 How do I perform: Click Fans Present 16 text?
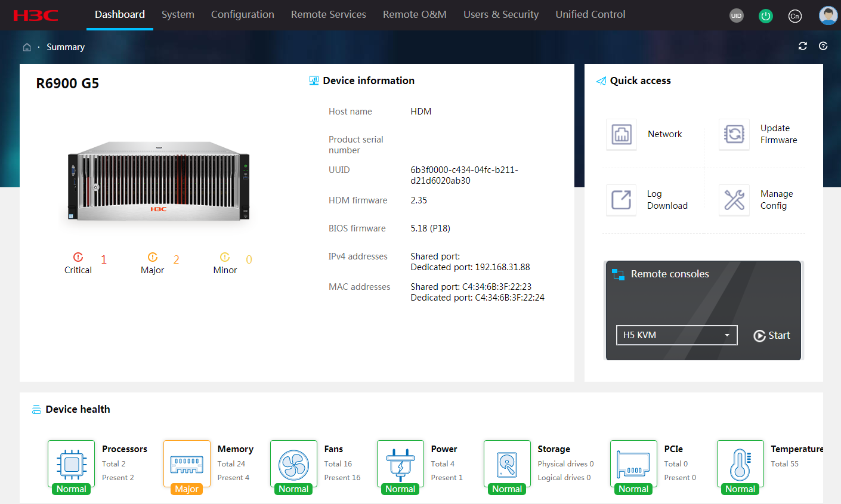[x=342, y=478]
